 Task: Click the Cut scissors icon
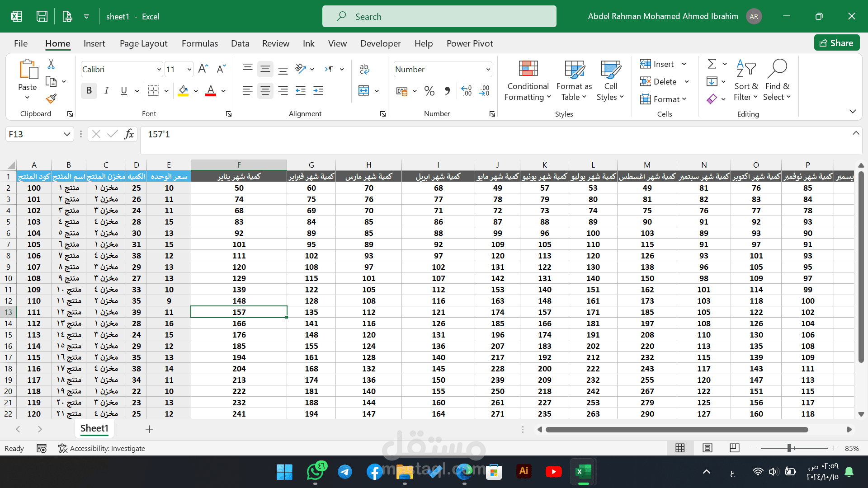click(51, 64)
